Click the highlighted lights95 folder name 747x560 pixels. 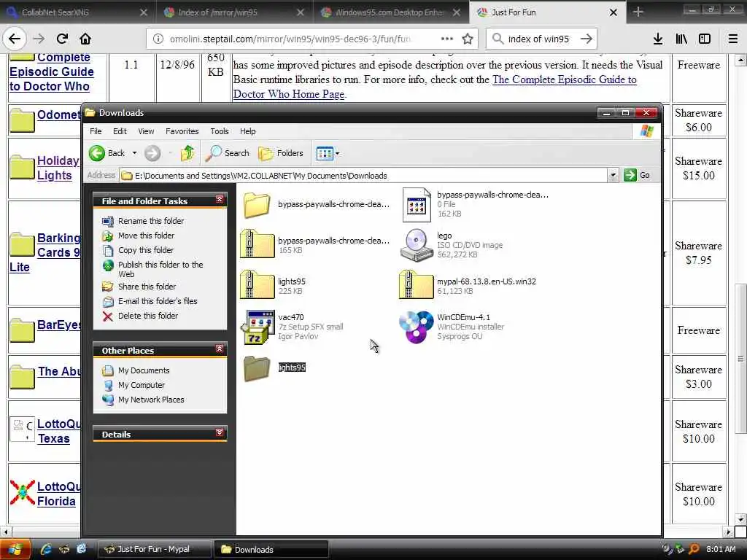[x=292, y=367]
